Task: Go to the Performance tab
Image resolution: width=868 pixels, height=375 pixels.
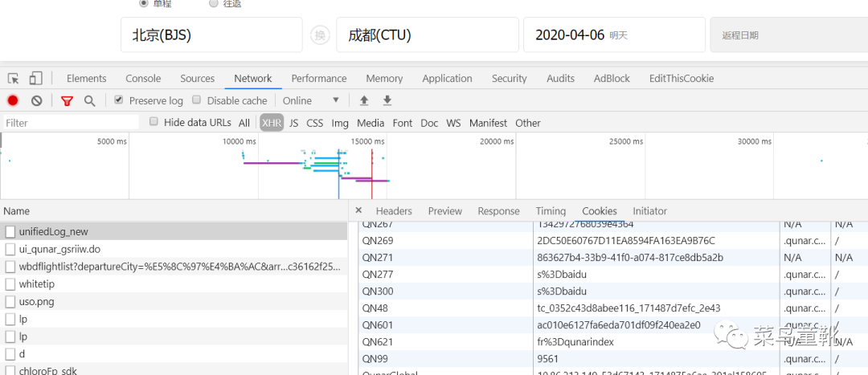Action: click(x=319, y=79)
